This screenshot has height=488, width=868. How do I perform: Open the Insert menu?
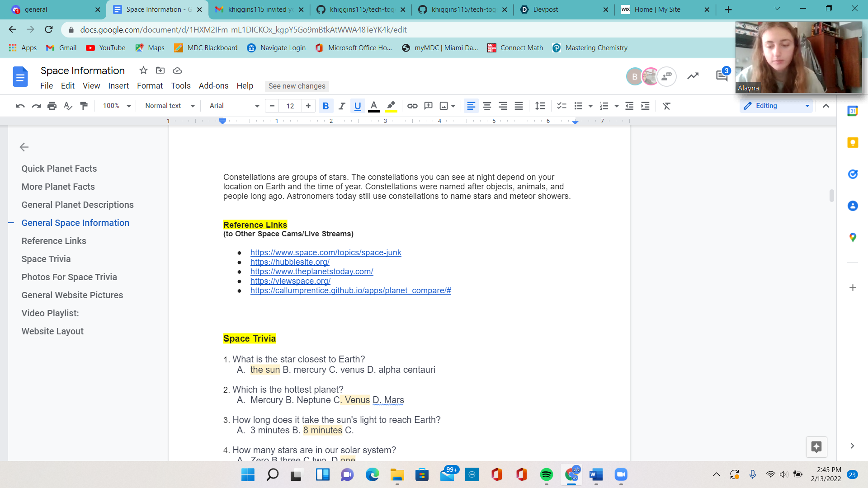[x=118, y=86]
